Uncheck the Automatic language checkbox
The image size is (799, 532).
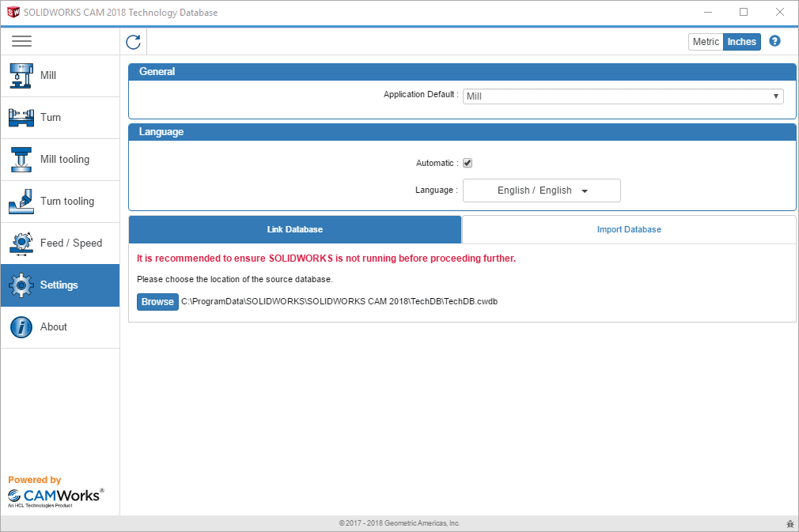[468, 163]
